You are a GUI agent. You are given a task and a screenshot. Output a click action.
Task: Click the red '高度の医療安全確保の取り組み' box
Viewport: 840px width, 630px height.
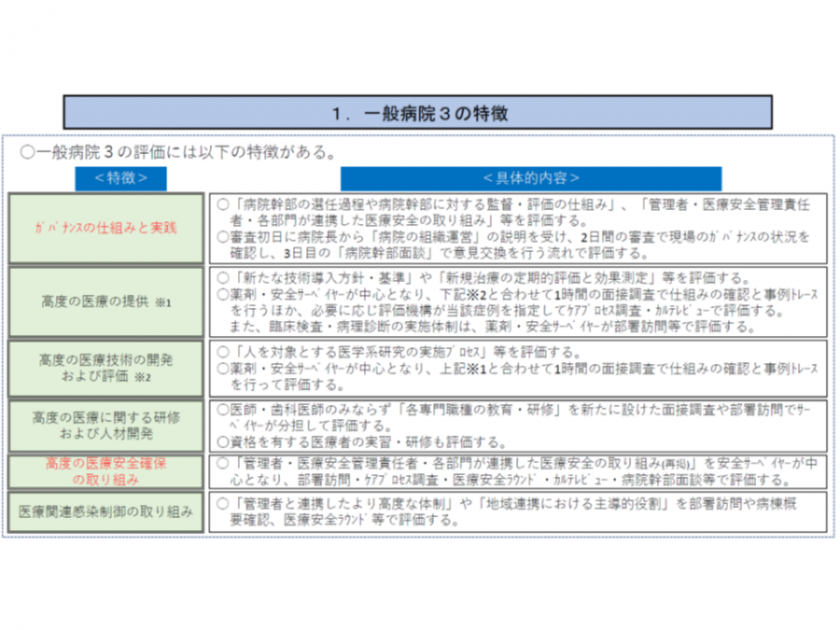coord(105,471)
